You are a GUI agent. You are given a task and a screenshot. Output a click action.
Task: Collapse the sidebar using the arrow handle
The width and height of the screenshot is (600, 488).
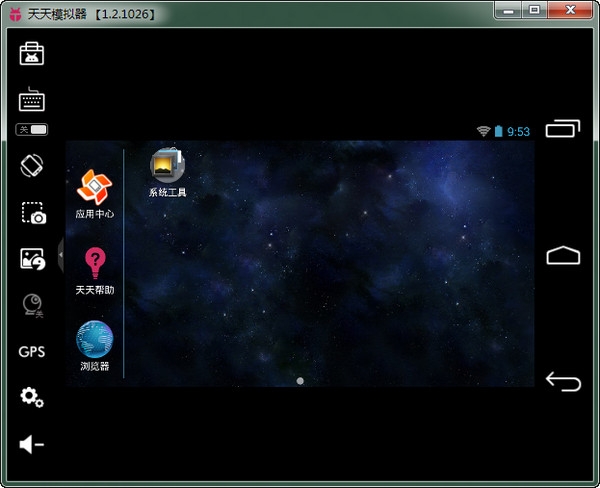coord(62,256)
